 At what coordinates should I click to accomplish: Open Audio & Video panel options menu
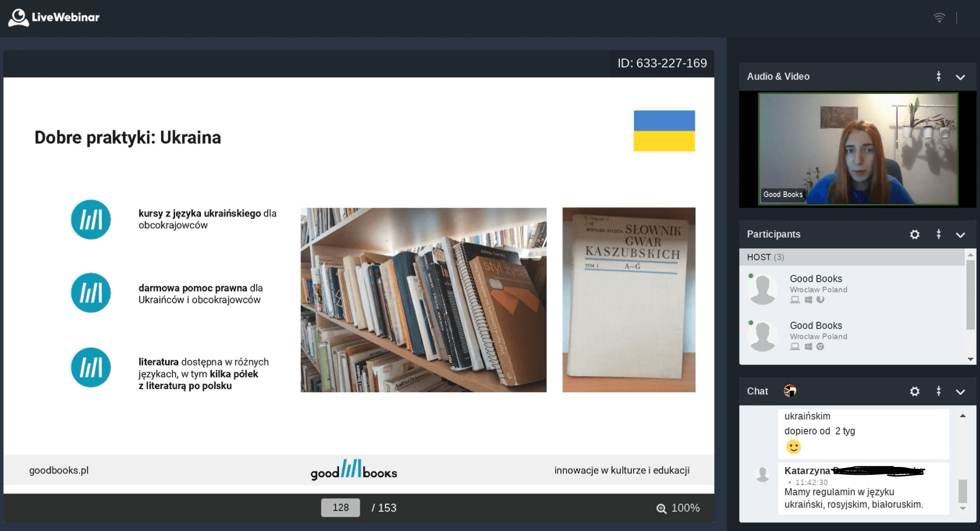938,77
